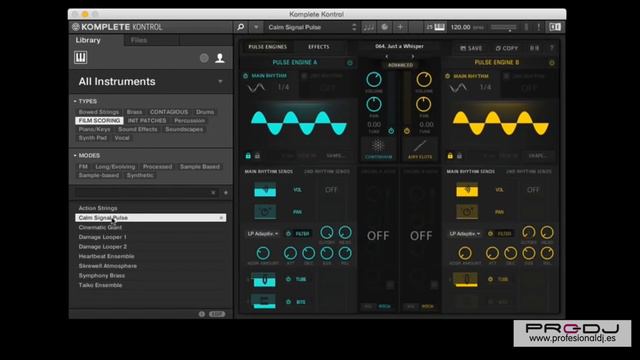Toggle Engine B Main Rhythm power

pos(448,76)
